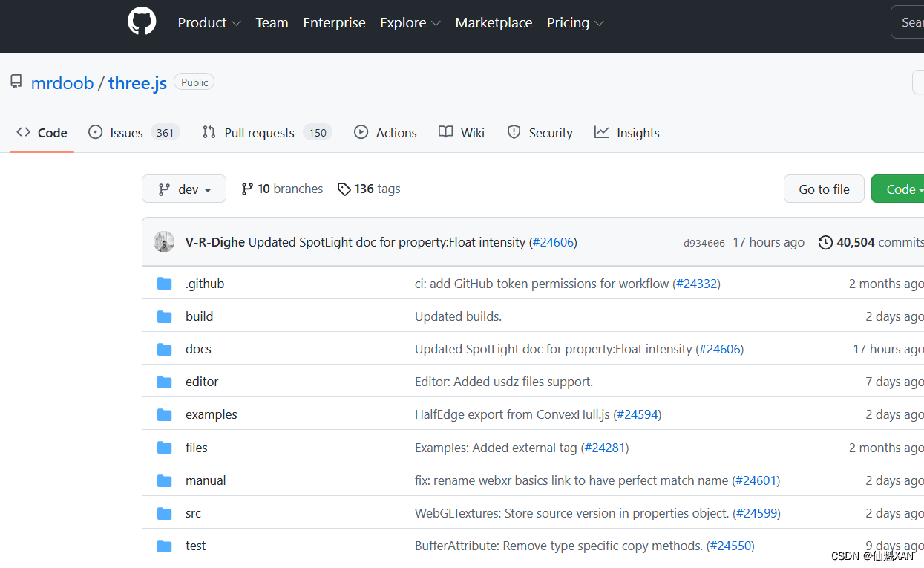The width and height of the screenshot is (924, 568).
Task: Open the Actions tab
Action: tap(385, 133)
